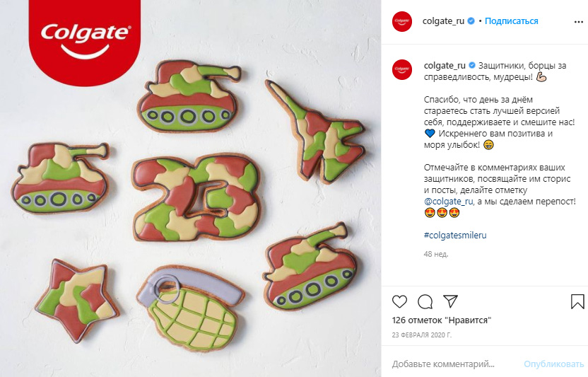Click the colgate_ru header profile avatar
Viewport: 588px width, 377px height.
point(402,21)
